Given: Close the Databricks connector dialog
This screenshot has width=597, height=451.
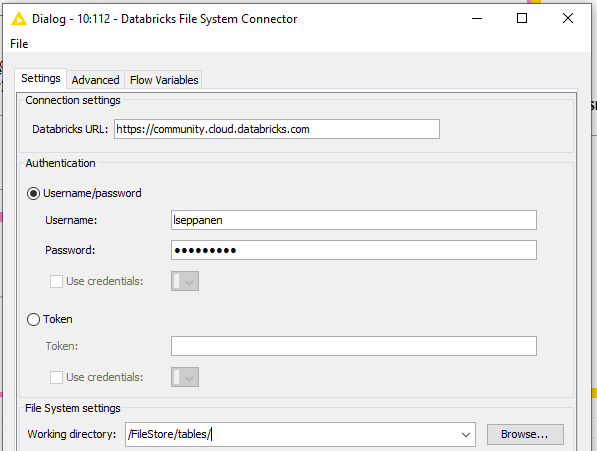Looking at the screenshot, I should [x=568, y=18].
